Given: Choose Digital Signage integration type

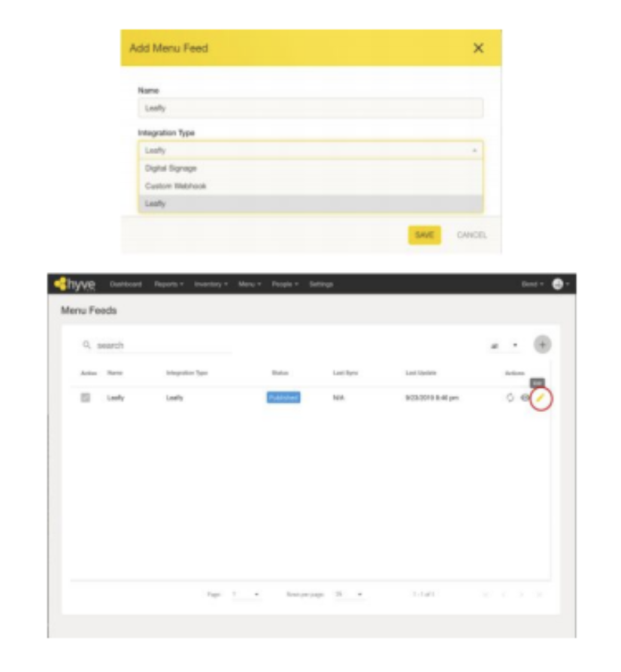Looking at the screenshot, I should pyautogui.click(x=310, y=168).
